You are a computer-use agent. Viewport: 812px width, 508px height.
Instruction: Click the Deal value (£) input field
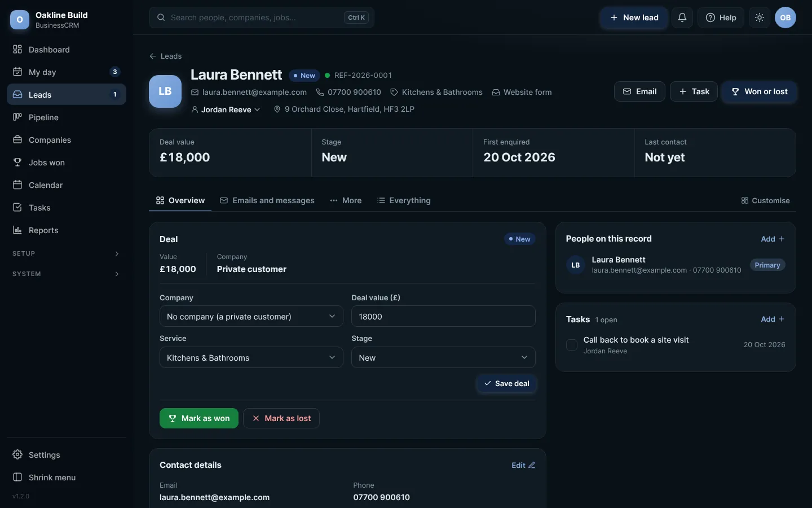click(443, 316)
